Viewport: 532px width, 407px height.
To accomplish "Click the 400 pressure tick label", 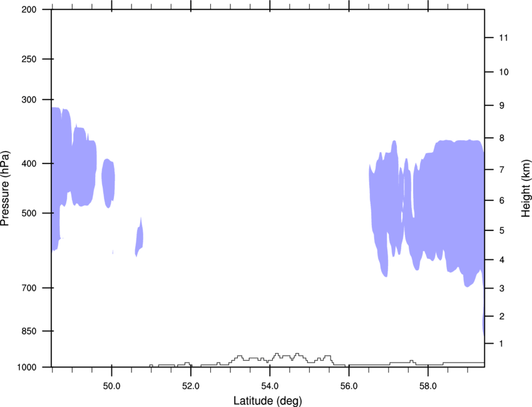I will (29, 163).
